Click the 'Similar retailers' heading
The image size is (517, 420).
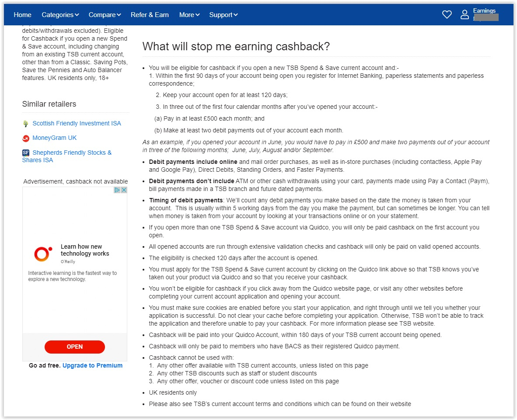(49, 104)
